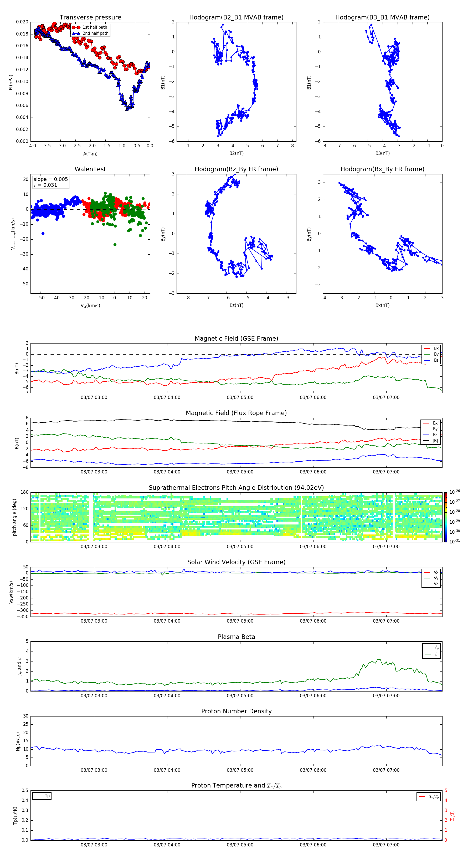This screenshot has width=473, height=868.
Task: Click the 'Proton Temperature and Te/Tp' title
Action: pyautogui.click(x=236, y=786)
